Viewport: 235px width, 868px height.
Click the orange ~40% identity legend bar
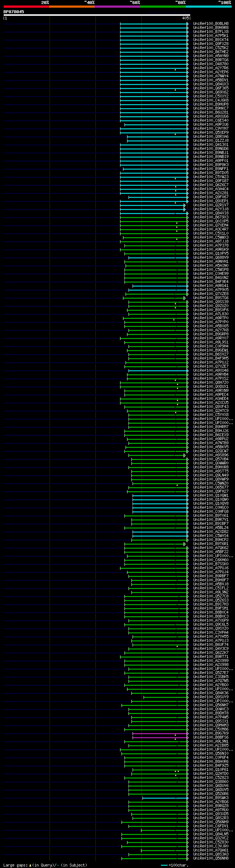coord(72,7)
